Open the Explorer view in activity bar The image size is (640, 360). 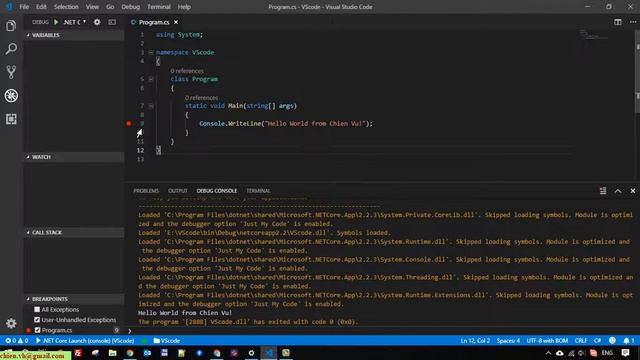(11, 26)
